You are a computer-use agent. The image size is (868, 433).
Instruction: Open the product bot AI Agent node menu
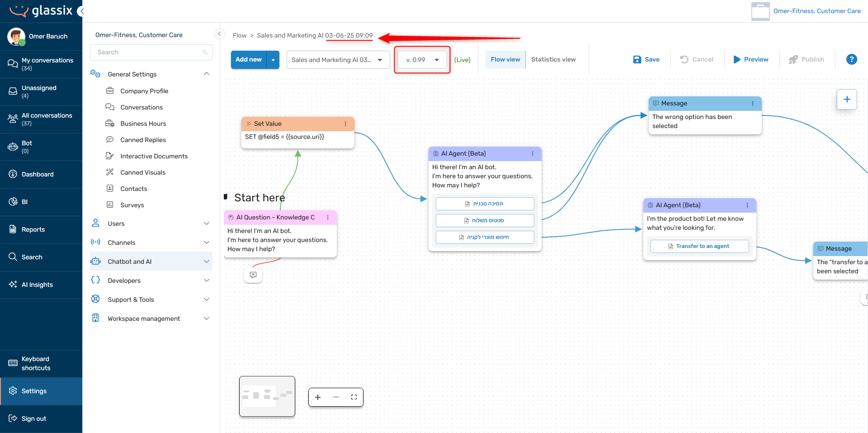point(747,205)
